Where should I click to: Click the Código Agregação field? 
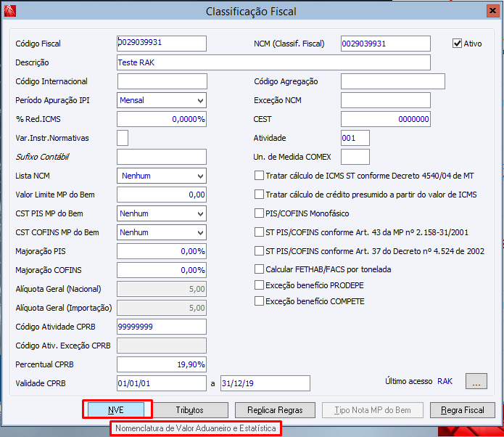click(393, 81)
